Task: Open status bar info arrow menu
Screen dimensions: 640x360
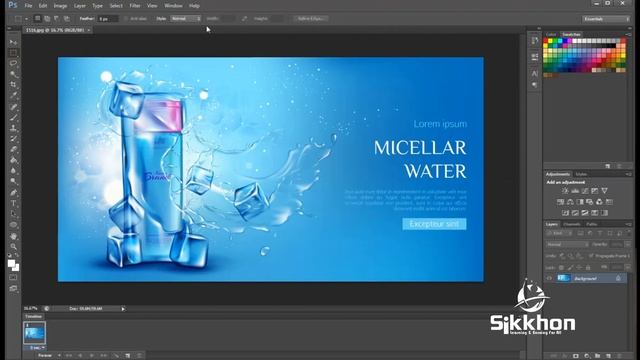Action: coord(123,309)
